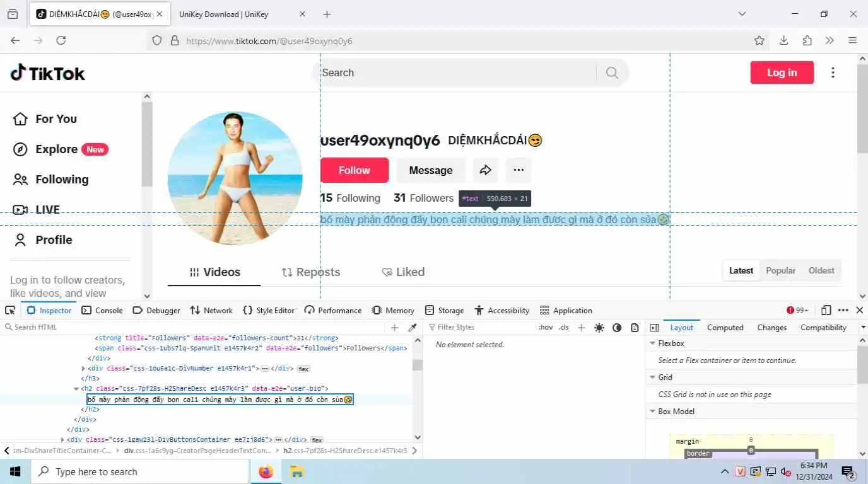Switch to the Debugger panel
The height and width of the screenshot is (484, 868).
pos(156,310)
